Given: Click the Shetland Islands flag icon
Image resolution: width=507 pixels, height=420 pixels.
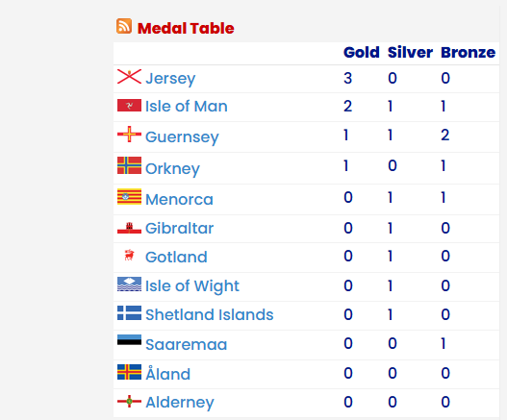Looking at the screenshot, I should coord(129,312).
